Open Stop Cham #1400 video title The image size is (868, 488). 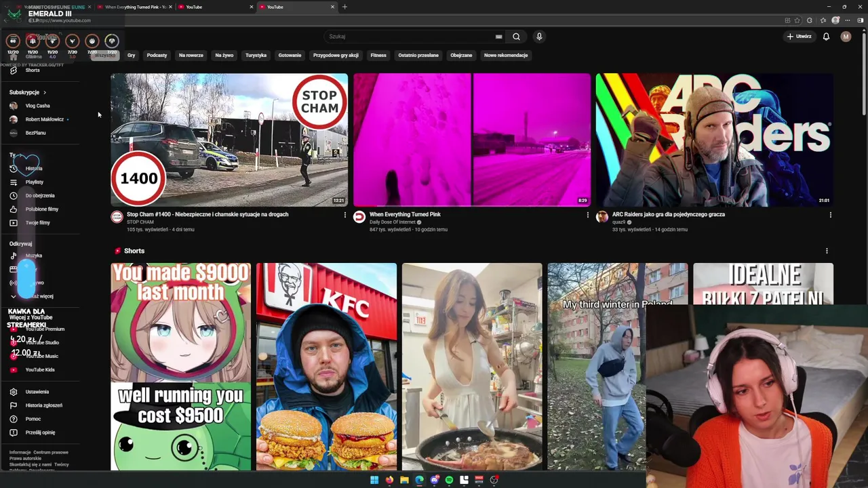pyautogui.click(x=208, y=214)
